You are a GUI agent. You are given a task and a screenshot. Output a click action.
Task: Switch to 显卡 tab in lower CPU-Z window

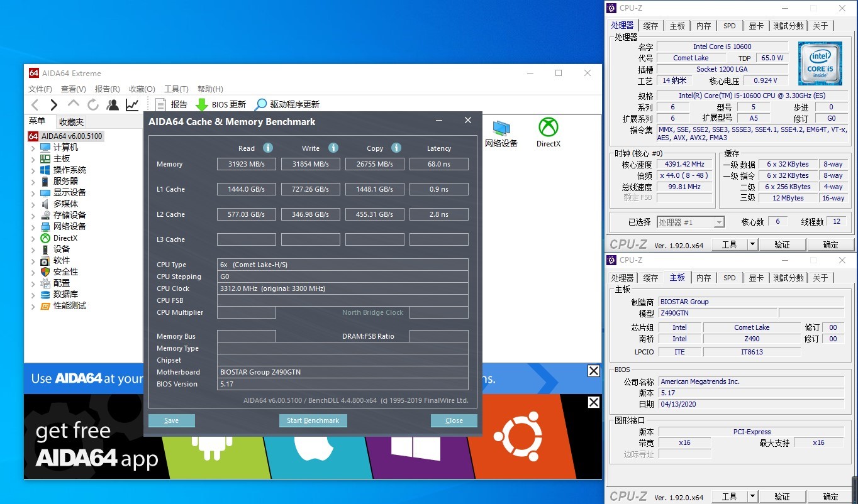756,278
